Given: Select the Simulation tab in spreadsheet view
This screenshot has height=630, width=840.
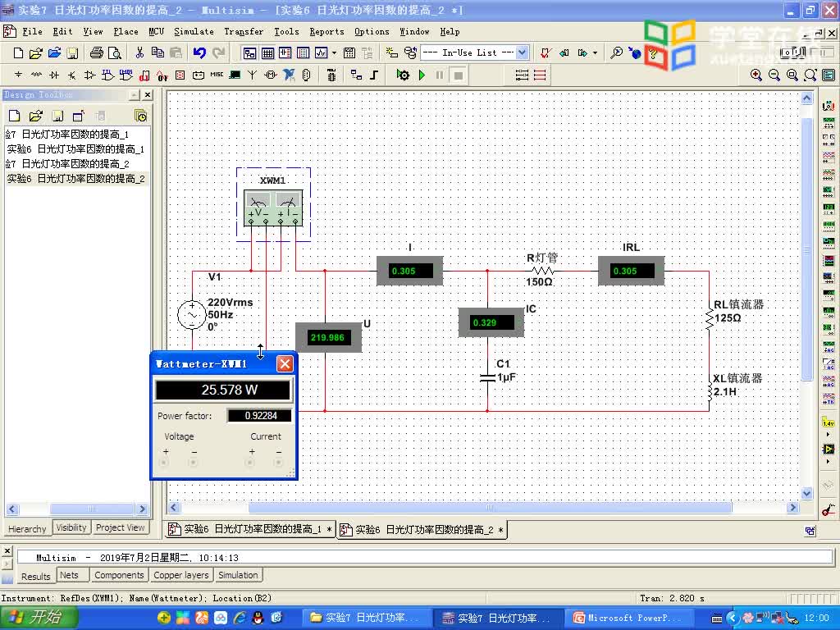Looking at the screenshot, I should 238,575.
